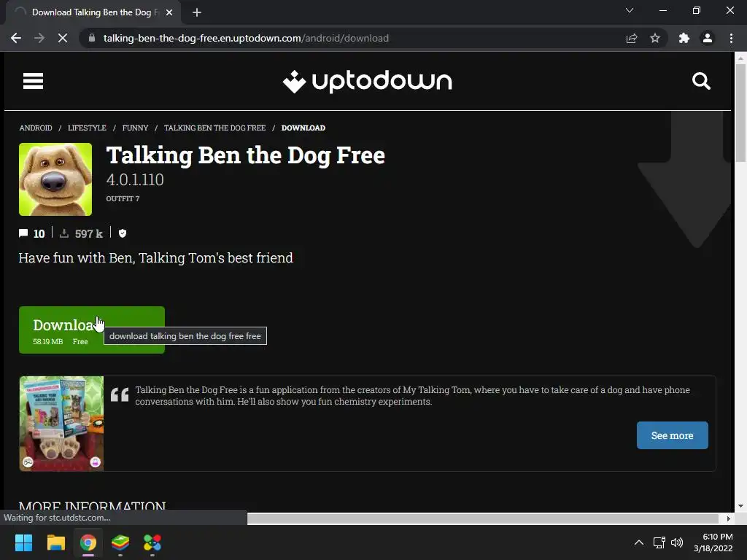747x560 pixels.
Task: Click the See more button
Action: click(672, 435)
